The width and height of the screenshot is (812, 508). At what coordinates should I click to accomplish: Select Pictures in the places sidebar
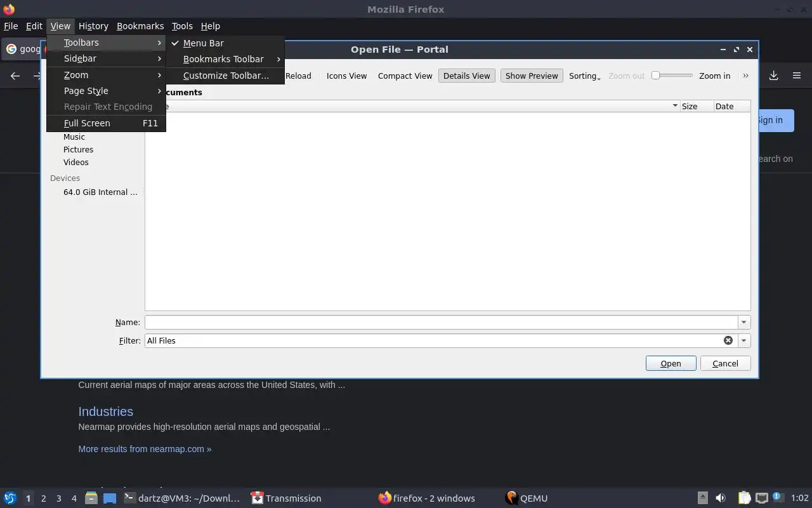click(x=78, y=150)
